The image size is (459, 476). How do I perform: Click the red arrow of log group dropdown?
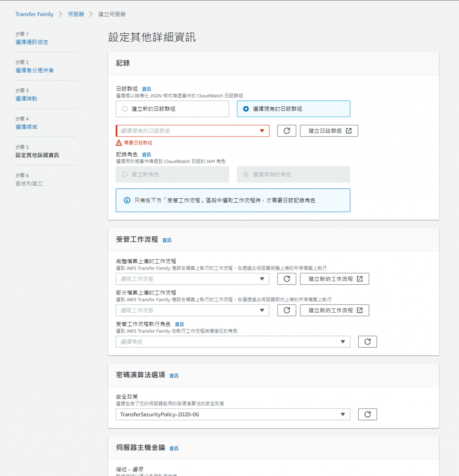tap(262, 131)
